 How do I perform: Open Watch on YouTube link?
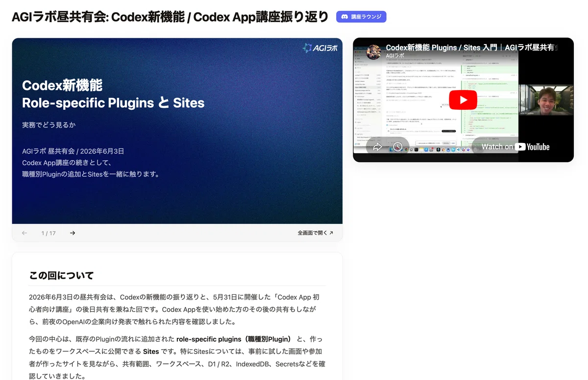(x=515, y=146)
